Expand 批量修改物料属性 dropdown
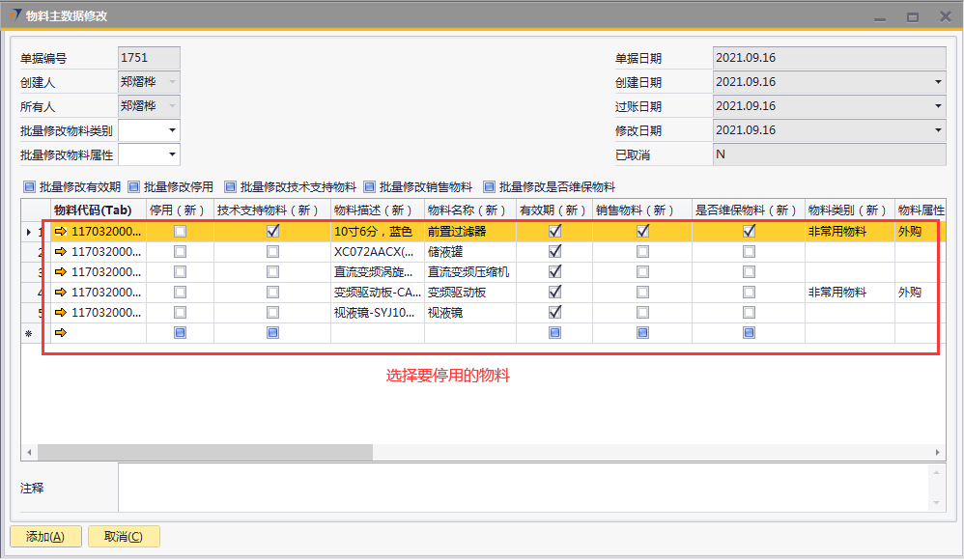Viewport: 964px width, 560px height. (172, 154)
